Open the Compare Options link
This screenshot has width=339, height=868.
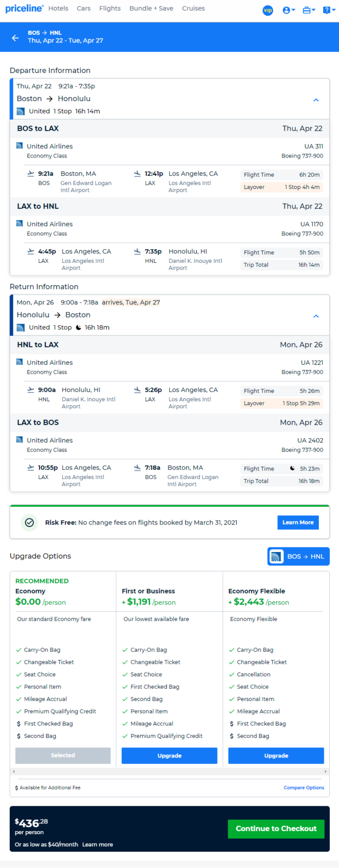tap(304, 787)
